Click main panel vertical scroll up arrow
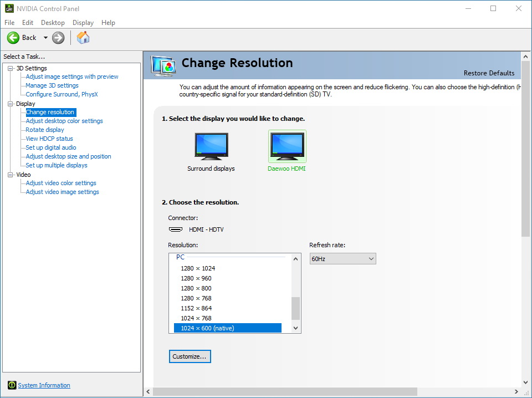532x398 pixels. (525, 57)
